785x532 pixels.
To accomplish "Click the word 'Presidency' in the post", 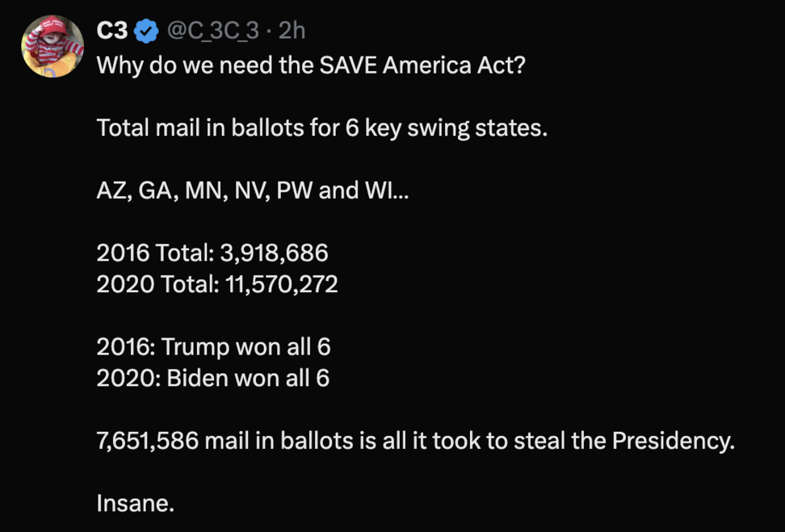I will [670, 441].
